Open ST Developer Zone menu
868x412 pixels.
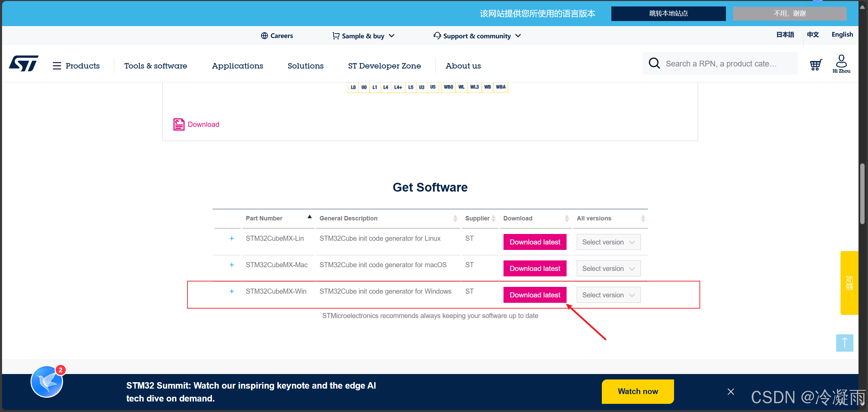coord(384,66)
